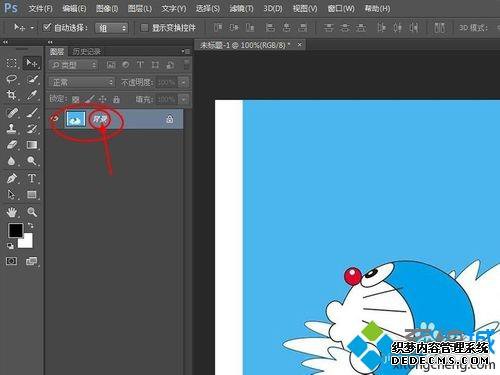The height and width of the screenshot is (375, 500).
Task: Select the Path Selection tool
Action: point(12,194)
